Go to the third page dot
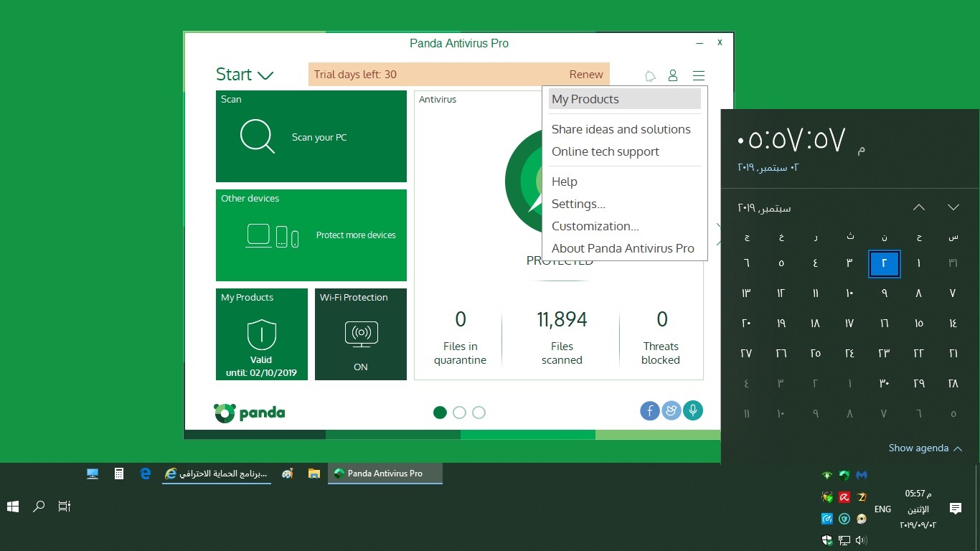 (x=479, y=413)
